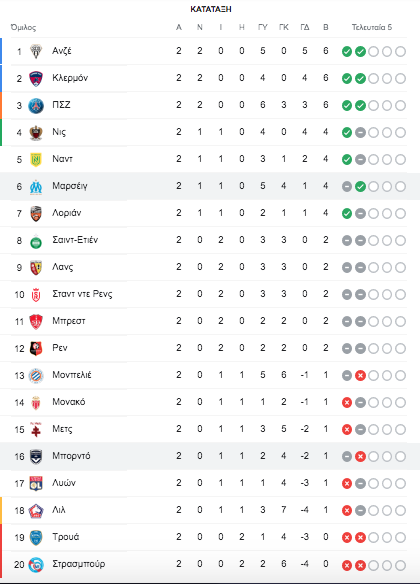Open the Marseille club logo
This screenshot has height=584, width=420.
tap(36, 187)
